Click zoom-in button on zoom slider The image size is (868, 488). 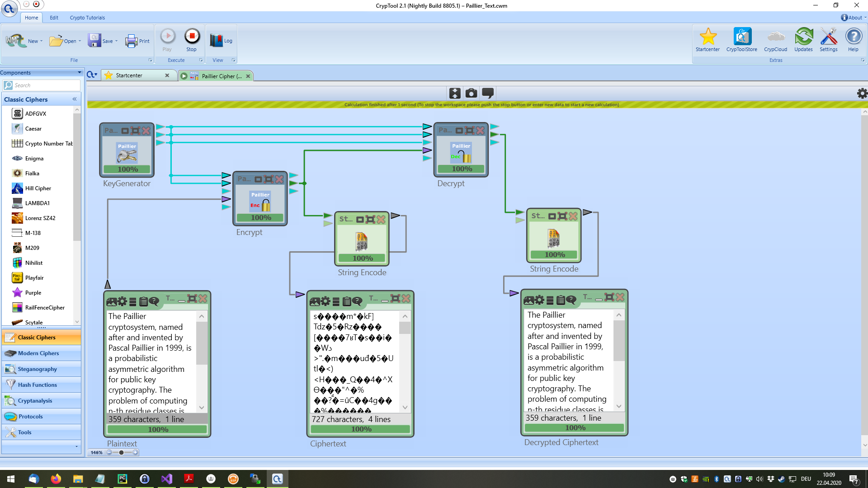click(x=135, y=452)
